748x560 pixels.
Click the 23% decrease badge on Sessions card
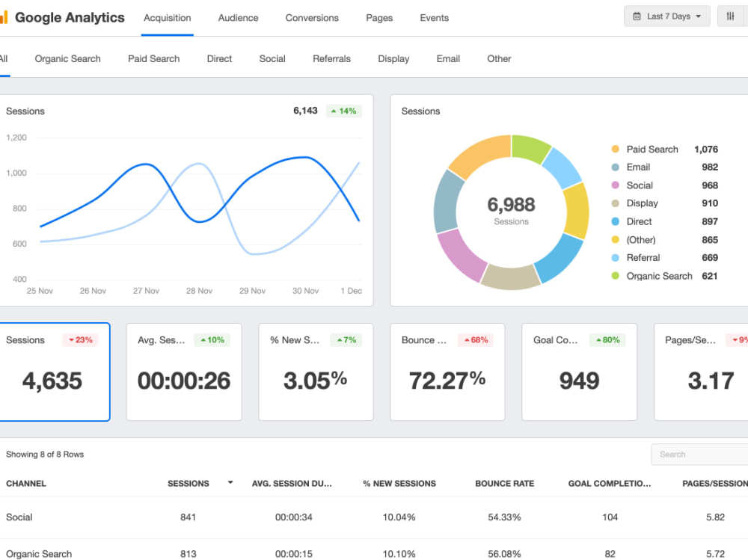pyautogui.click(x=80, y=340)
